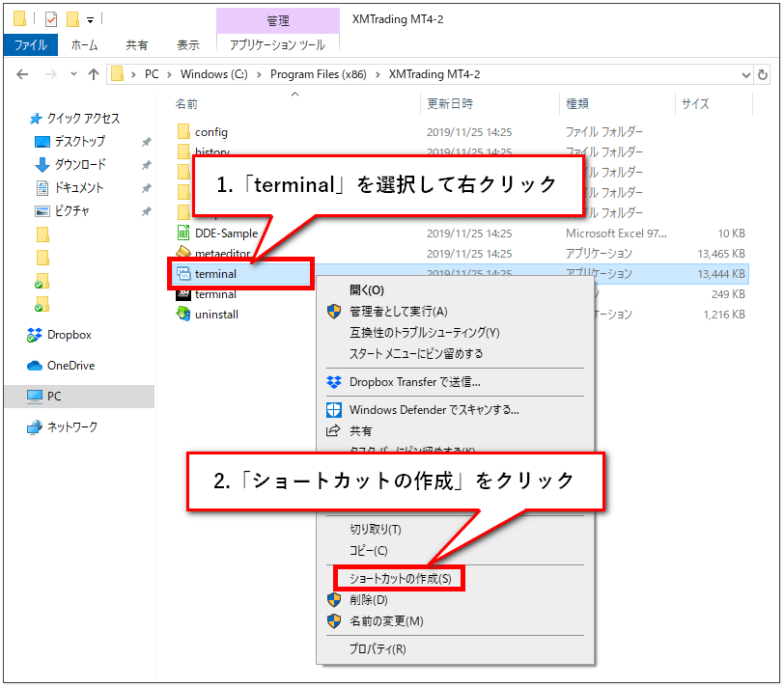Open the recent locations dropdown arrow
Screen dimensions: 784x687
[73, 74]
